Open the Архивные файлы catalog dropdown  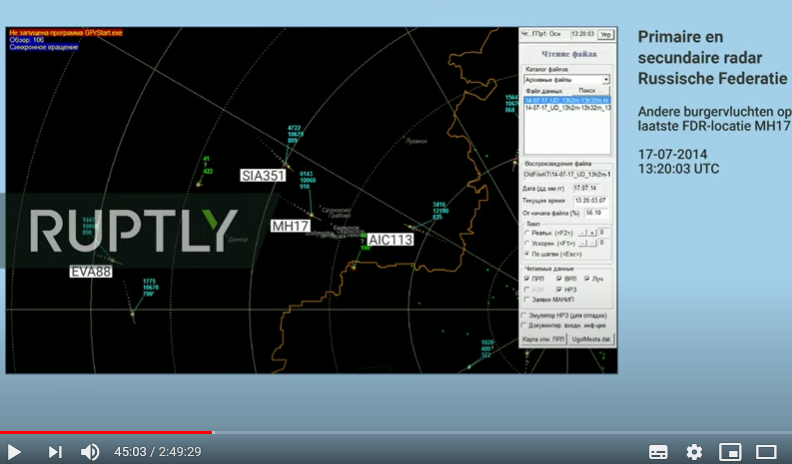[567, 80]
